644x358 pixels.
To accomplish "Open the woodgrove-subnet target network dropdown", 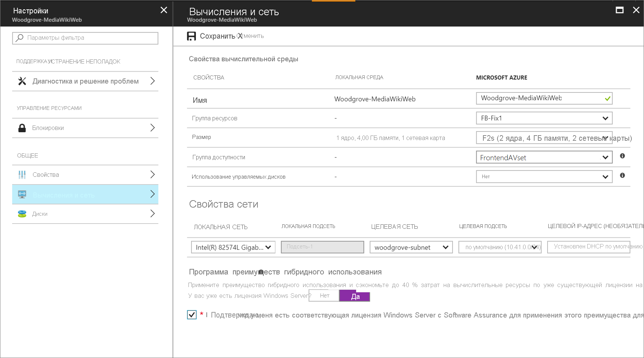I will point(411,247).
